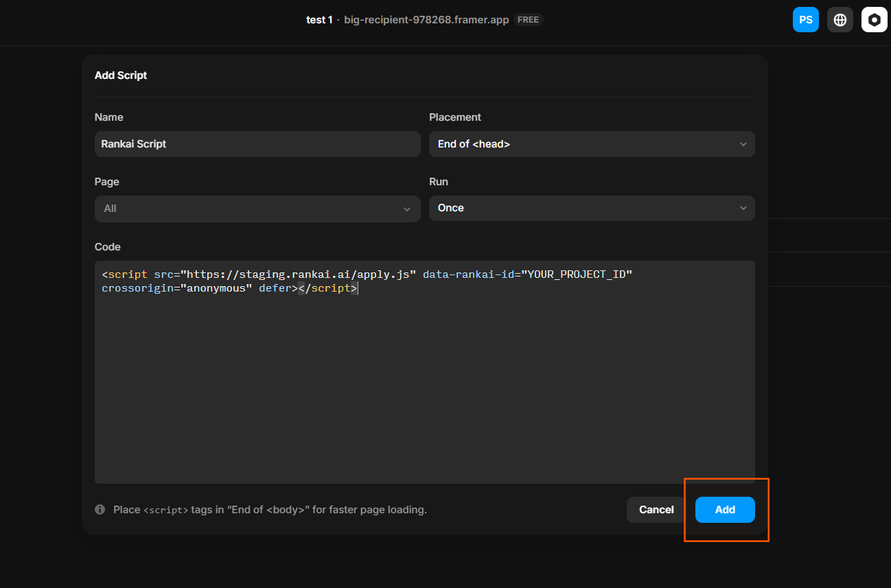891x588 pixels.
Task: Select the globe icon next to the avatar
Action: (x=840, y=19)
